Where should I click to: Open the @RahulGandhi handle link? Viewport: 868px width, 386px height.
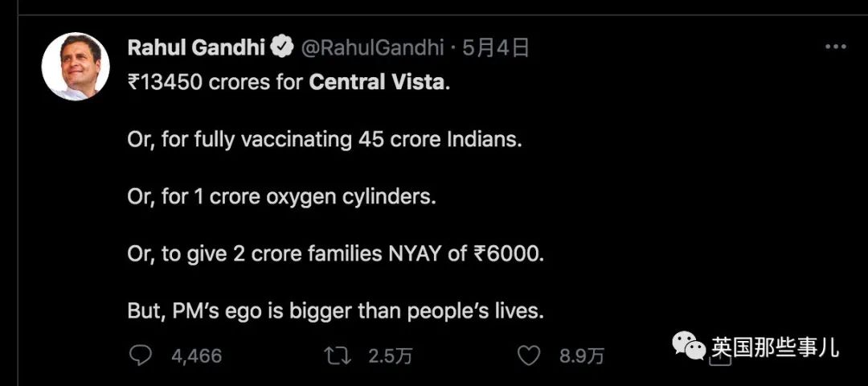[372, 49]
